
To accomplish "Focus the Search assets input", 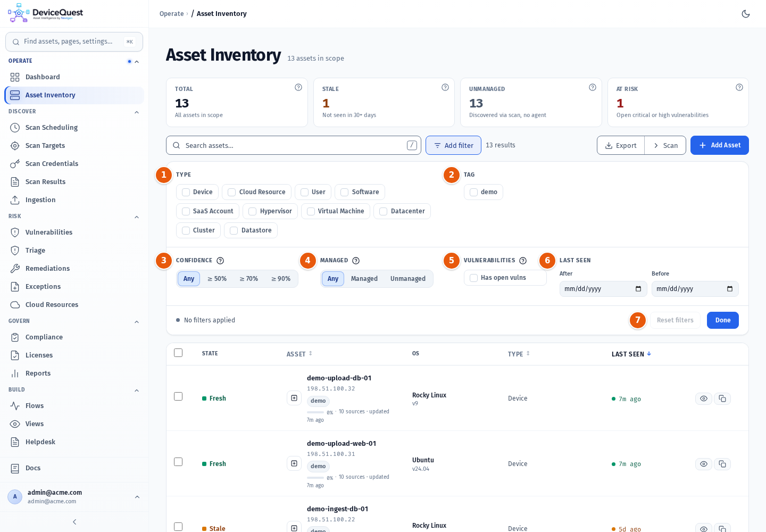I will (x=294, y=145).
